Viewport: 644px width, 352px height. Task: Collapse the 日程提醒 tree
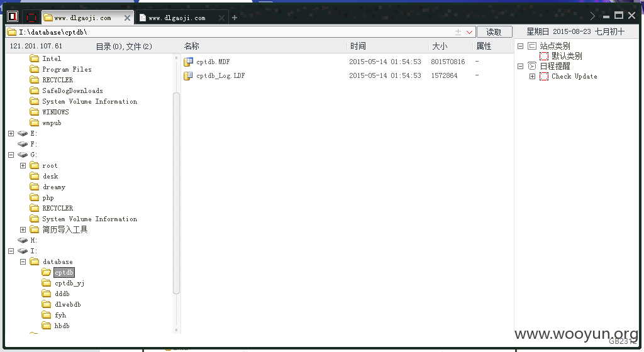520,66
